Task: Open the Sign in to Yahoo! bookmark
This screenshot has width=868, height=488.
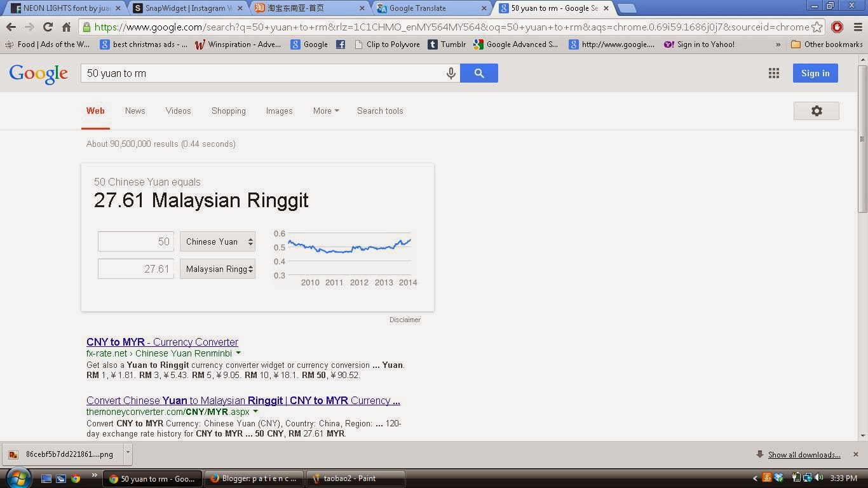Action: point(699,44)
